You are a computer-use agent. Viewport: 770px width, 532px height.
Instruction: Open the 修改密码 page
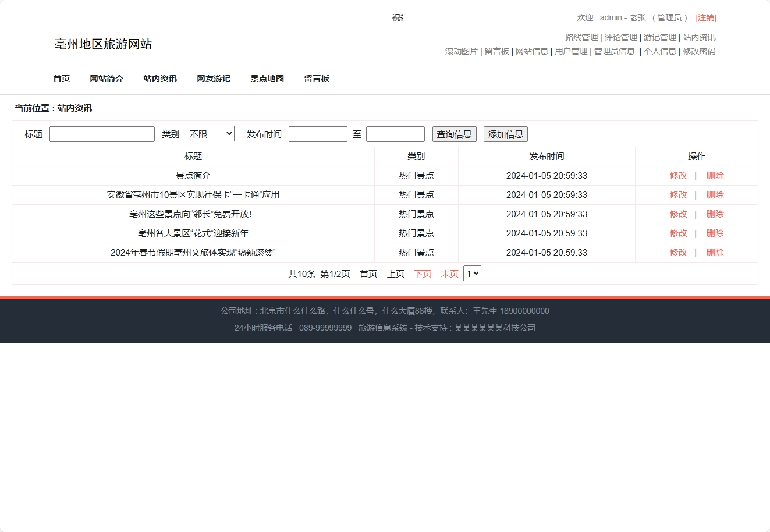[698, 51]
